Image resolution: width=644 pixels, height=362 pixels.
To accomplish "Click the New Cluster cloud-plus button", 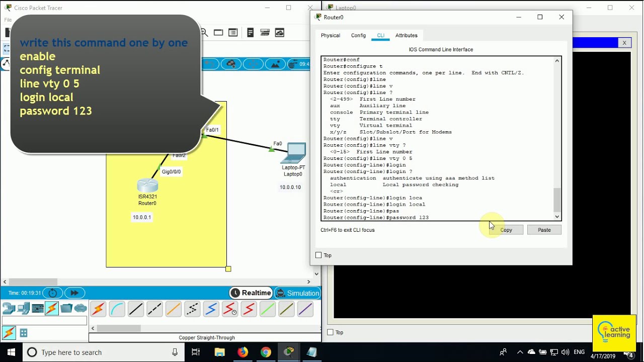I will tap(231, 64).
